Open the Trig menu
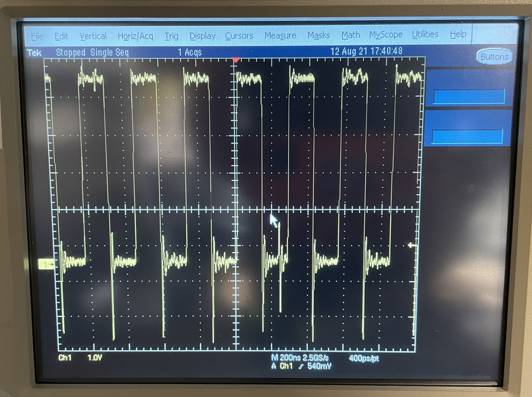532x397 pixels. click(171, 36)
